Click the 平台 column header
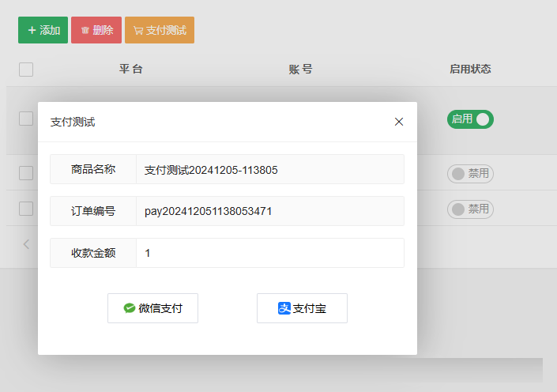This screenshot has height=392, width=557. (x=131, y=70)
